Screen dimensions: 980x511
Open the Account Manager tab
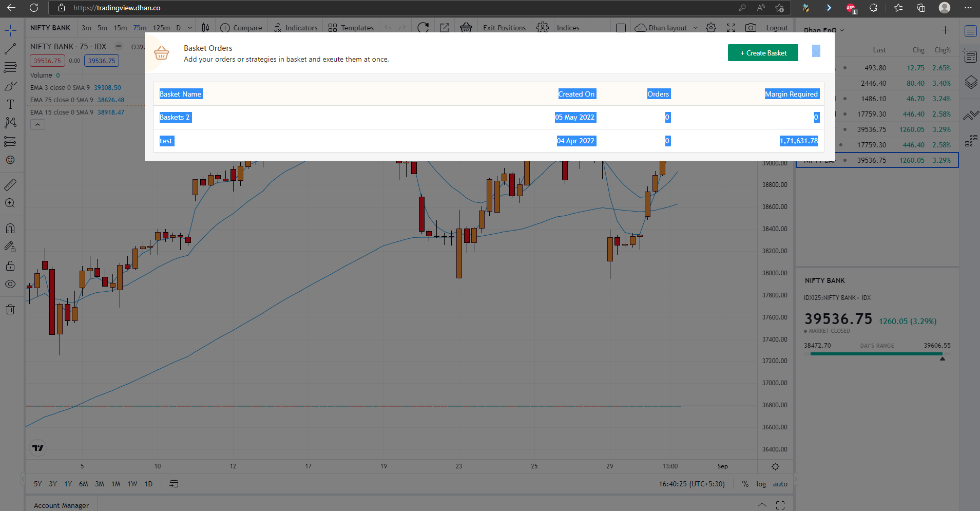(61, 505)
